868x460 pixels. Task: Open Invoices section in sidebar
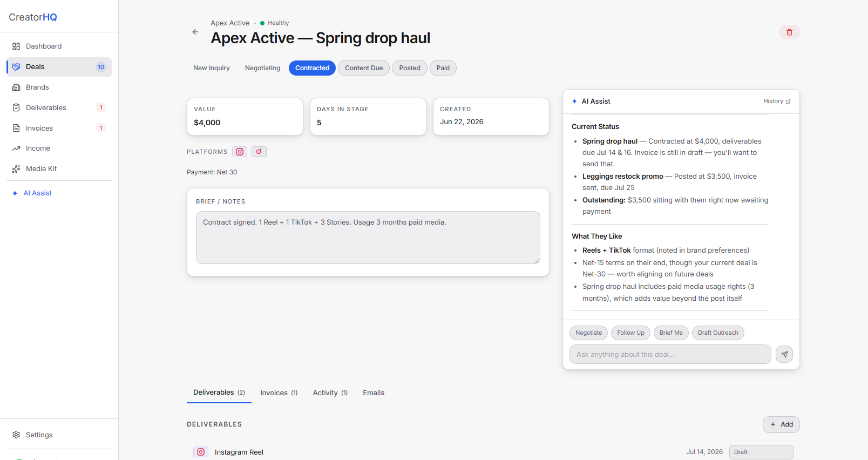click(x=59, y=128)
